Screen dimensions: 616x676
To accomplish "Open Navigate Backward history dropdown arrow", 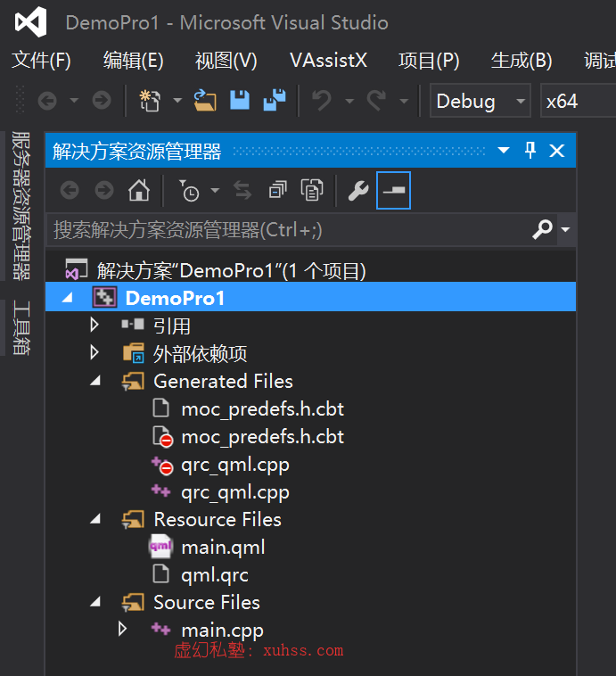I will tap(74, 101).
